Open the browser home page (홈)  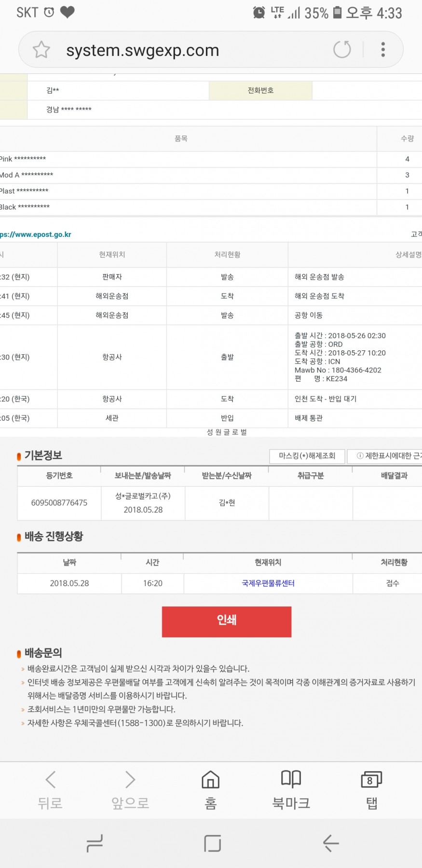click(x=210, y=790)
